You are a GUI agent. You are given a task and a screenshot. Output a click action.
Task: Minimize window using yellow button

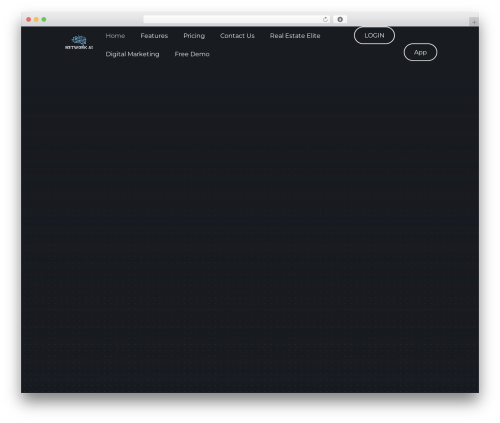pyautogui.click(x=36, y=19)
